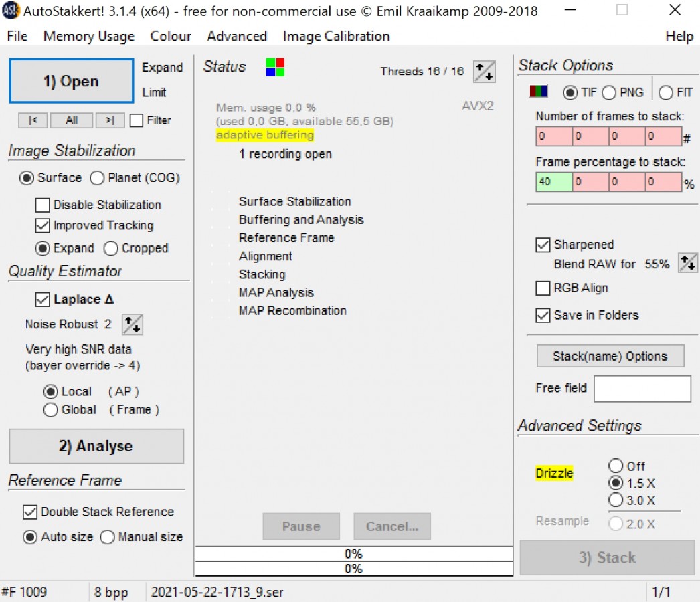
Task: Adjust Blend RAW percentage stepper
Action: [687, 263]
